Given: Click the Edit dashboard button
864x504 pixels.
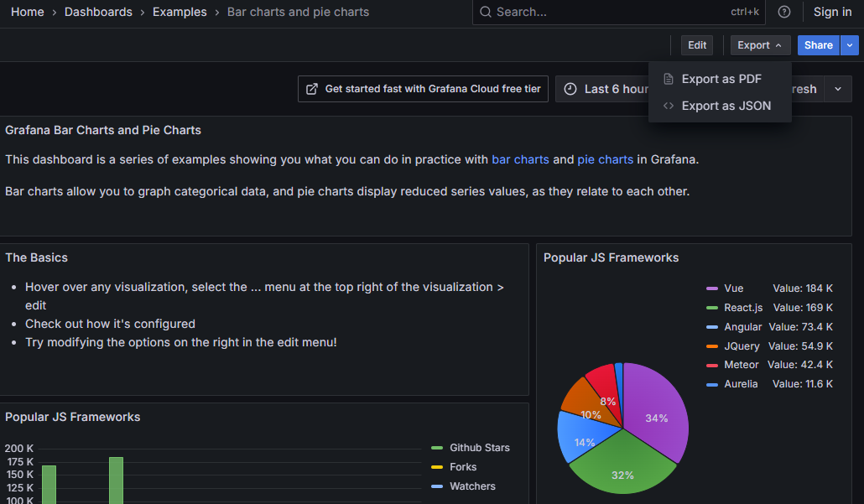Looking at the screenshot, I should 697,45.
